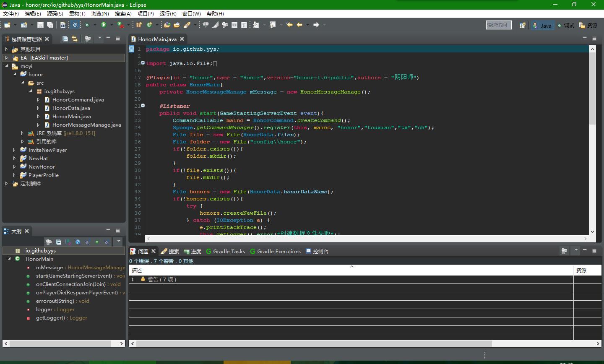The height and width of the screenshot is (364, 604).
Task: Switch to the 控制台 console tab
Action: click(x=317, y=252)
